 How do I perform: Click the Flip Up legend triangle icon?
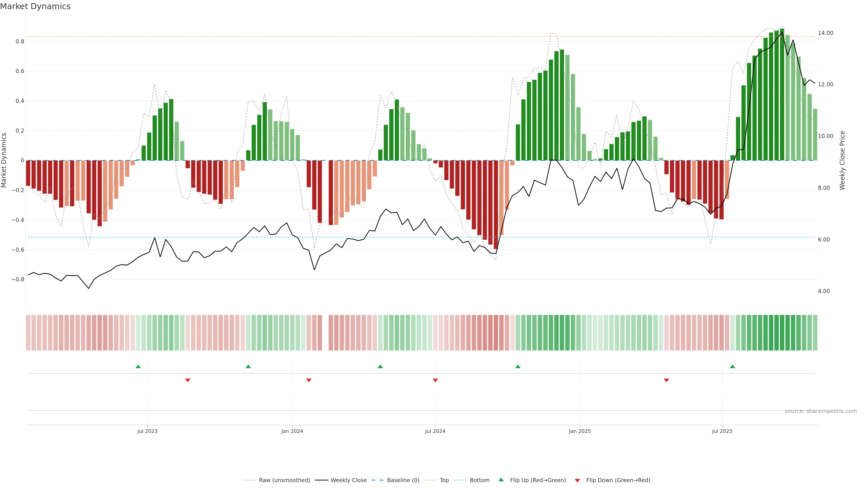pos(501,480)
